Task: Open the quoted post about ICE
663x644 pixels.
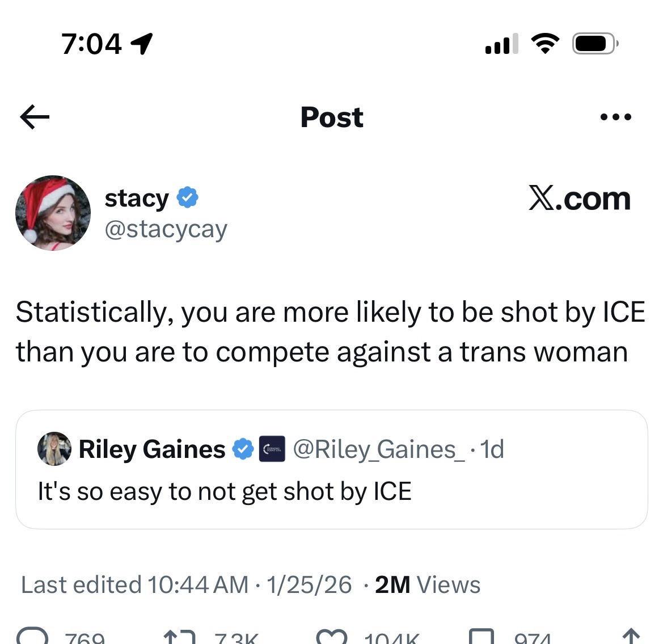Action: pyautogui.click(x=331, y=491)
